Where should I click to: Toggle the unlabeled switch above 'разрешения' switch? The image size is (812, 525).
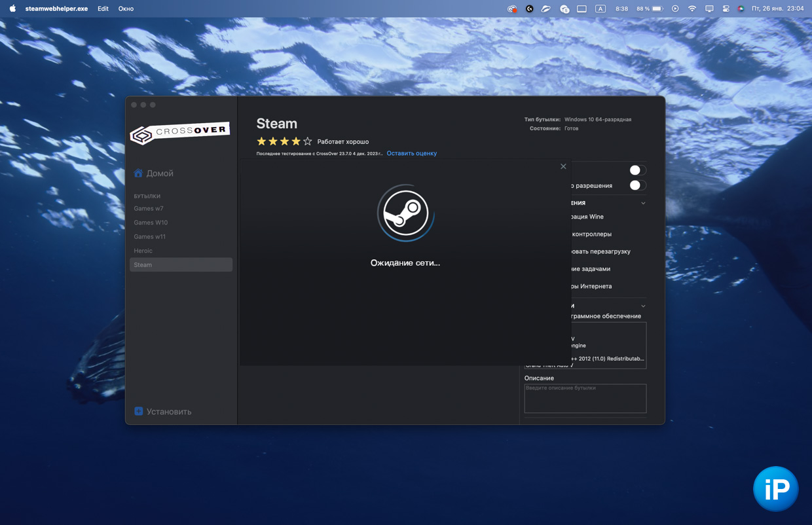coord(637,170)
